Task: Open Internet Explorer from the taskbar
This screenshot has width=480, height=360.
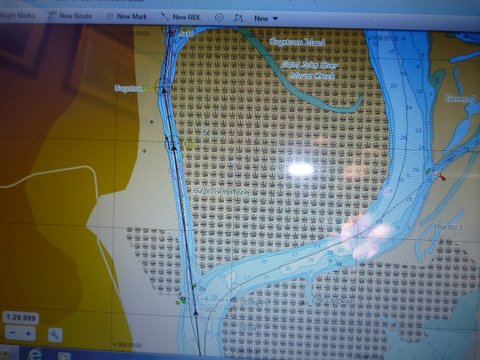Action: (x=35, y=354)
